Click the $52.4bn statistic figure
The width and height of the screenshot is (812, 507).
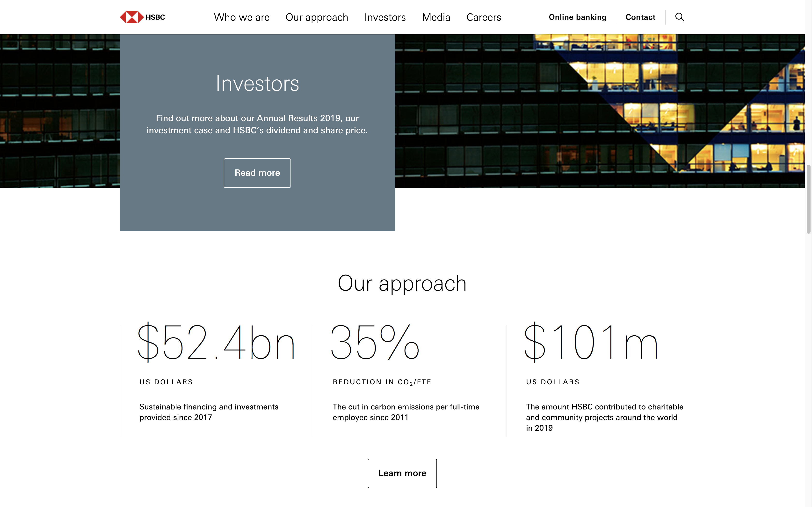tap(216, 342)
